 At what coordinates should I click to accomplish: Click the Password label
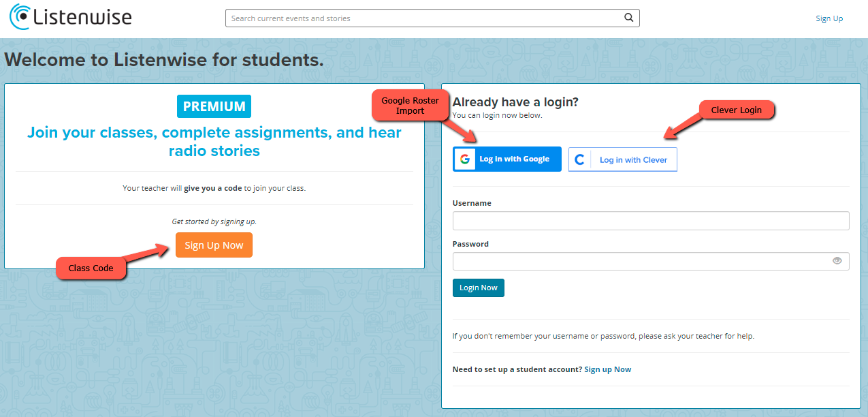470,244
